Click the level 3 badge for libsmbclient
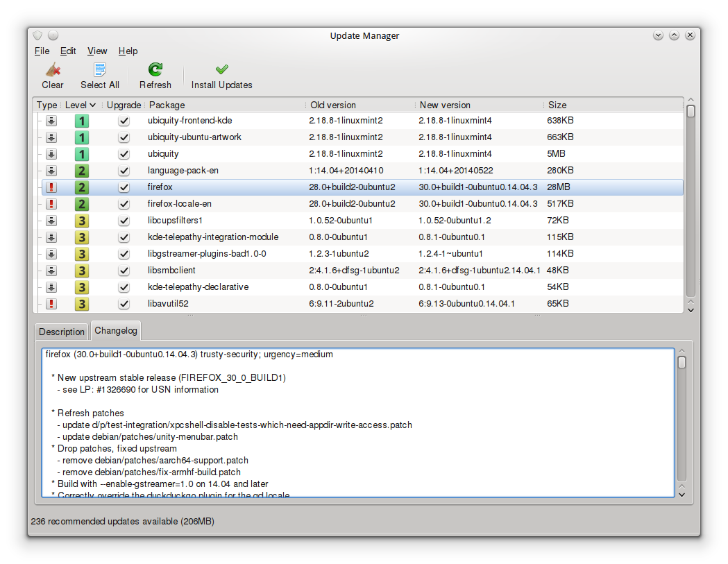Screen dimensions: 728x564 point(82,271)
